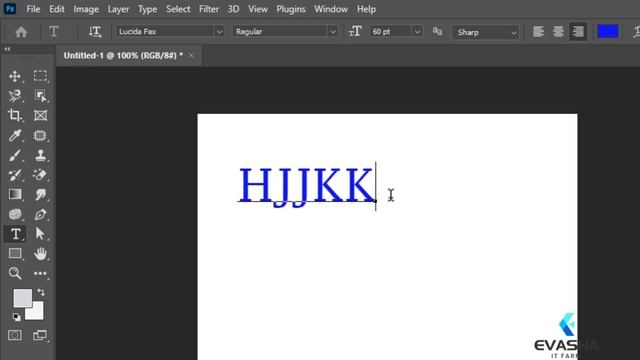
Task: Select the Move tool
Action: tap(15, 76)
